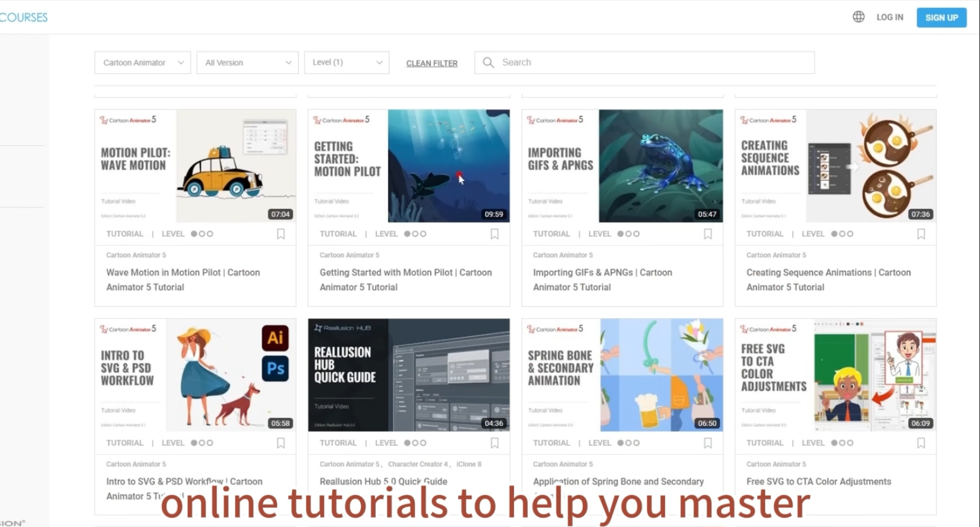Viewport: 980px width, 527px height.
Task: Click into the Search input field
Action: [x=644, y=63]
